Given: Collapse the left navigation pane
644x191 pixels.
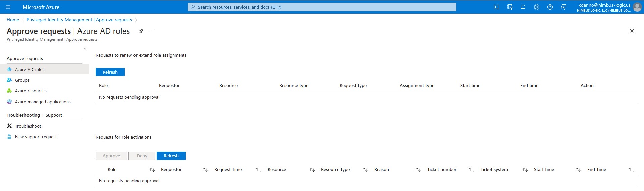Looking at the screenshot, I should [85, 49].
